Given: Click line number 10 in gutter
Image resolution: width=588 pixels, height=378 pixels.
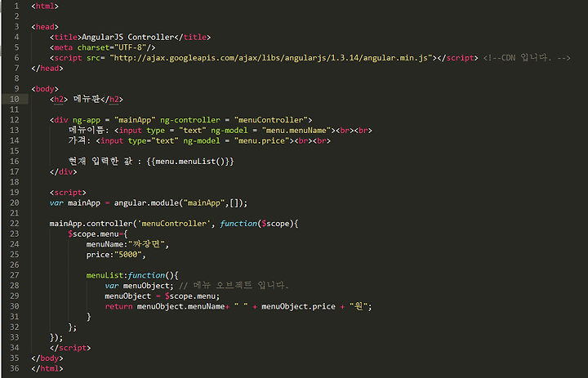Looking at the screenshot, I should tap(14, 99).
